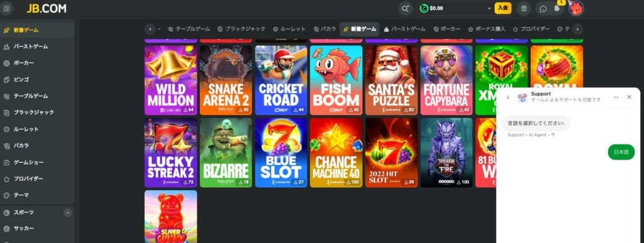Open Support chat more options menu
Image resolution: width=644 pixels, height=243 pixels.
click(616, 97)
